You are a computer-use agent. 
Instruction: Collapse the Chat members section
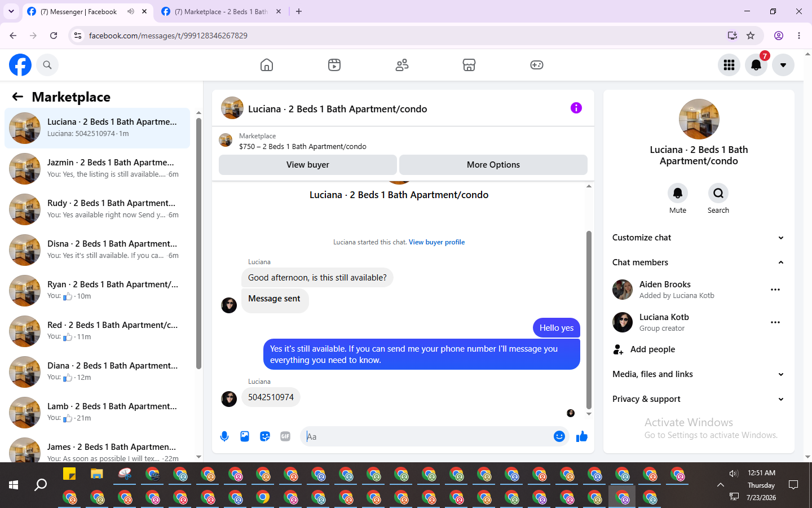[x=699, y=262]
